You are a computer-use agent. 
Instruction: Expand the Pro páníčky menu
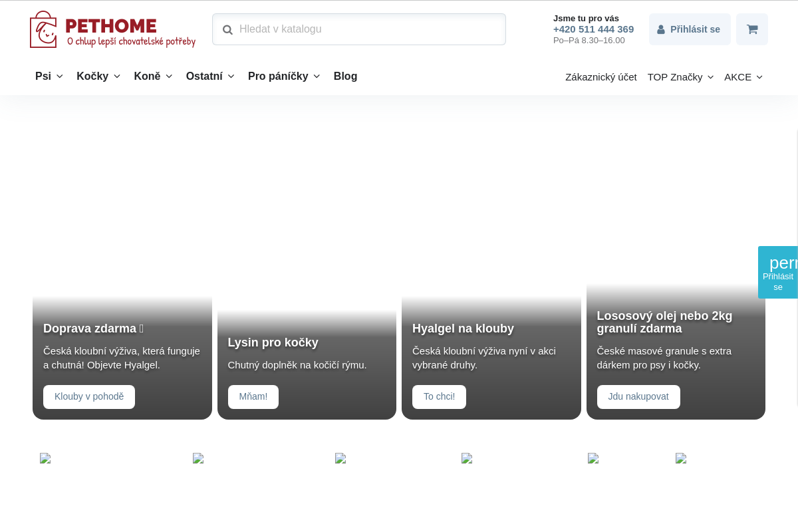(284, 76)
